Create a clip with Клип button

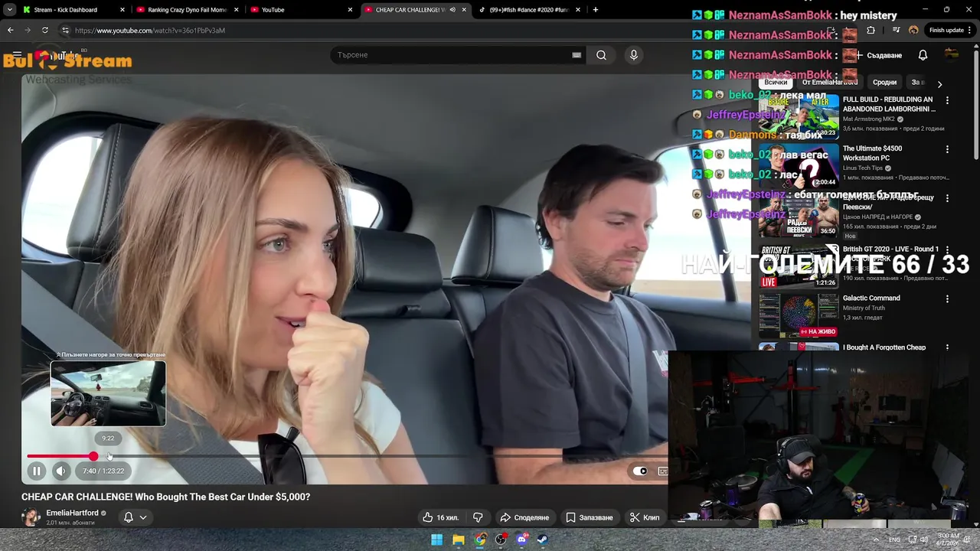645,517
